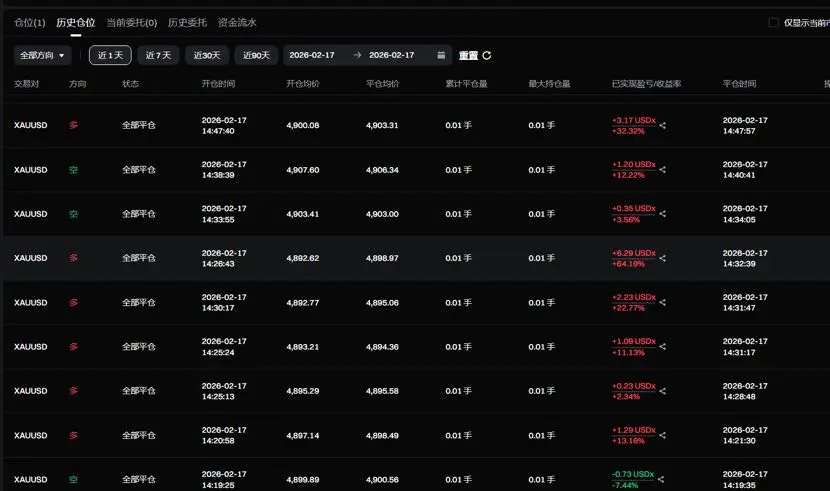Click XAUUSD in the 14:47:40 row
830x491 pixels.
click(31, 125)
